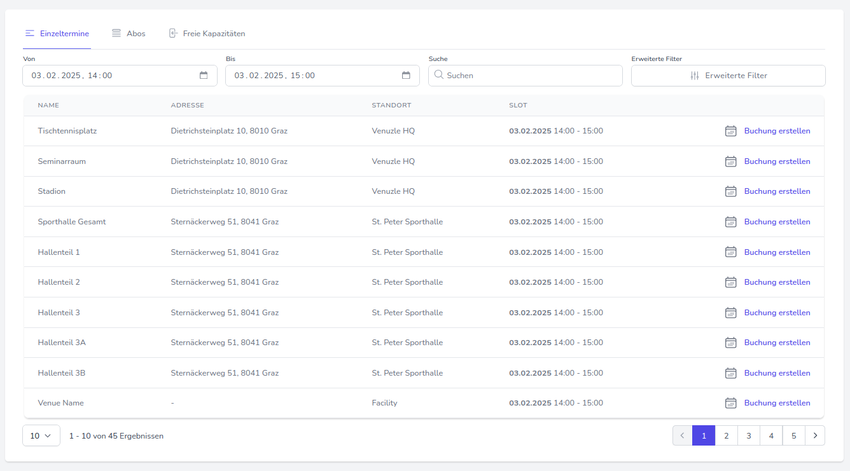This screenshot has height=471, width=850.
Task: Click the booking calendar icon for Tischtennisplatz
Action: pyautogui.click(x=731, y=131)
